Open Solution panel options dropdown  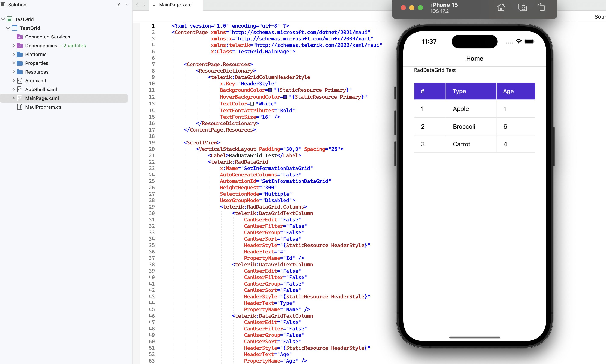[127, 5]
